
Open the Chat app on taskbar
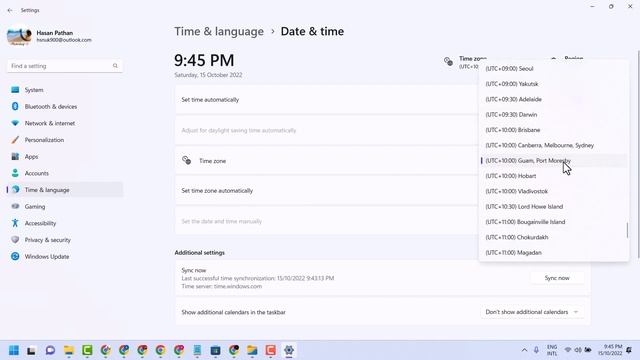[x=50, y=350]
